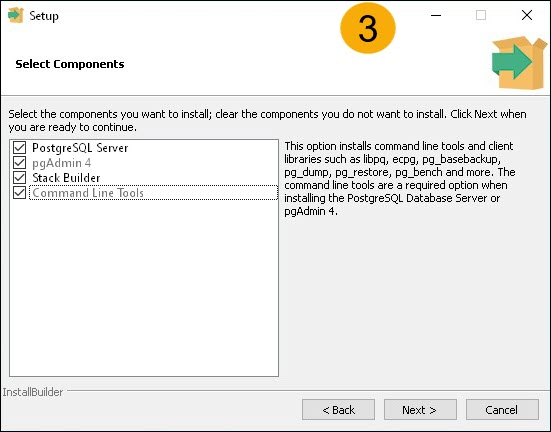Uncheck the PostgreSQL Server checkbox
Screen dimensions: 551x432
point(19,148)
